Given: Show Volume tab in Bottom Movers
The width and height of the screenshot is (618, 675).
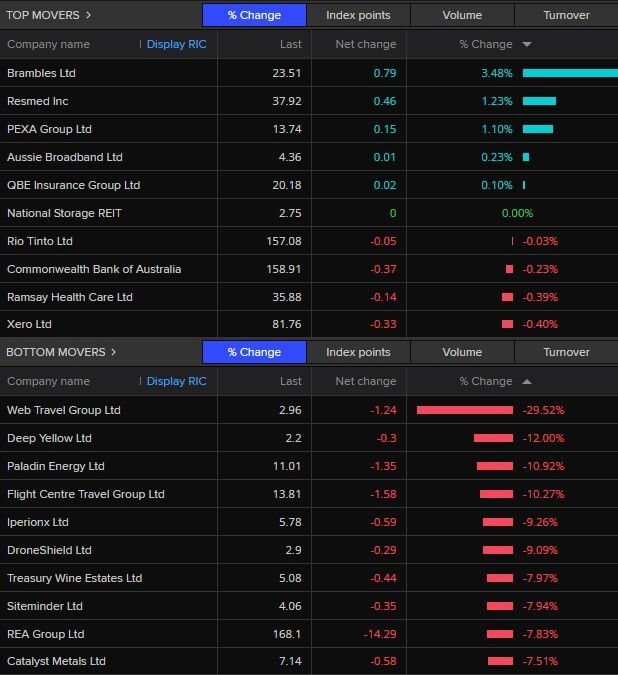Looking at the screenshot, I should click(462, 352).
